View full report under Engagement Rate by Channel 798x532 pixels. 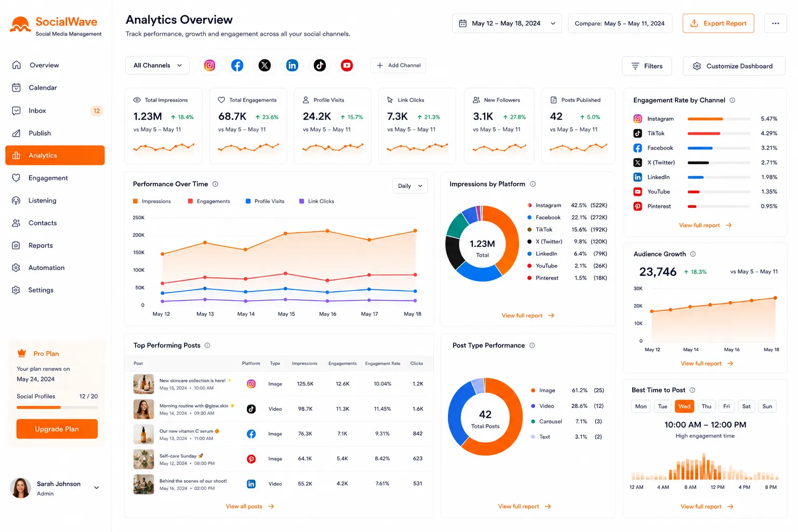(705, 225)
